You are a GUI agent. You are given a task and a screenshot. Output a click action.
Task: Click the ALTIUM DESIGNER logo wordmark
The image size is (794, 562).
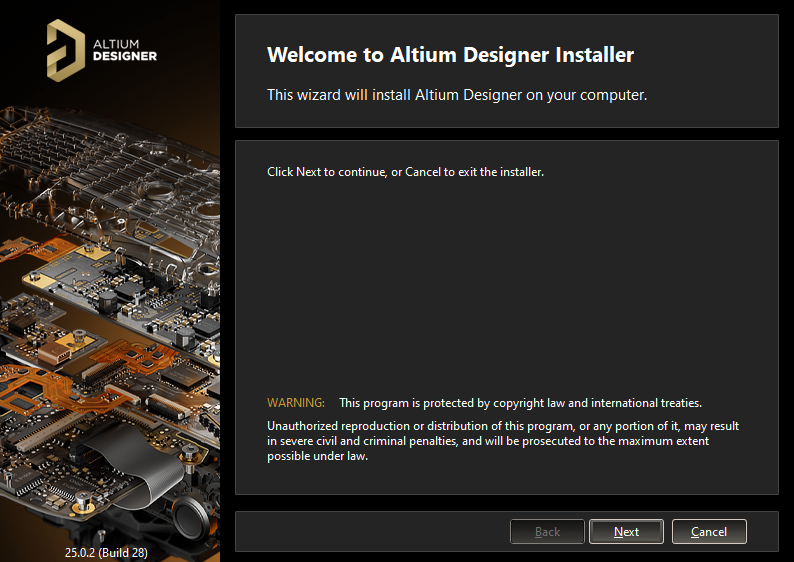click(x=124, y=50)
